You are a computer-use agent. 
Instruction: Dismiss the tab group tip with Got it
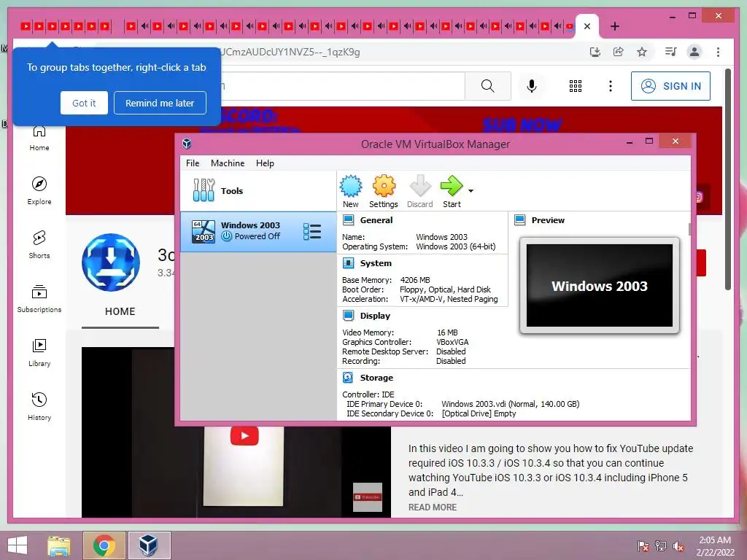pyautogui.click(x=84, y=103)
